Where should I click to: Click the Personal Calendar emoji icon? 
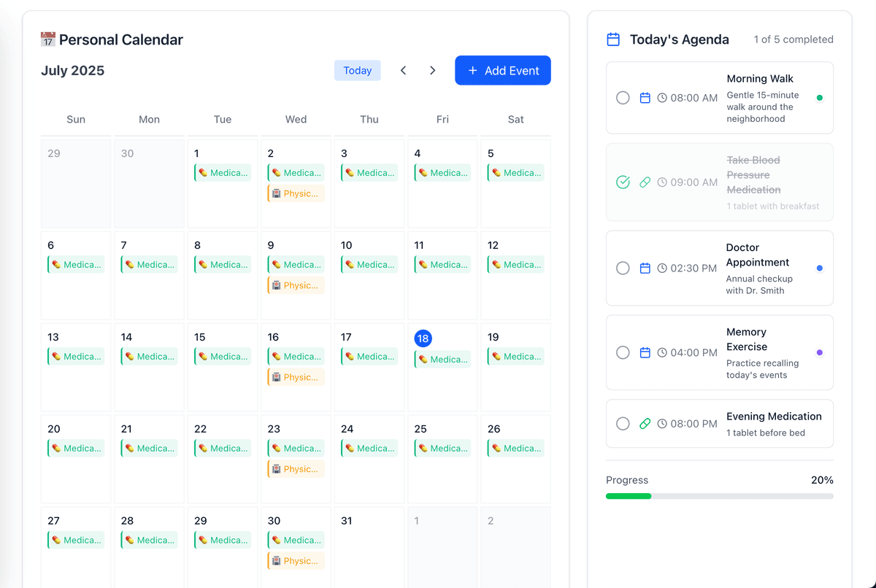[48, 39]
